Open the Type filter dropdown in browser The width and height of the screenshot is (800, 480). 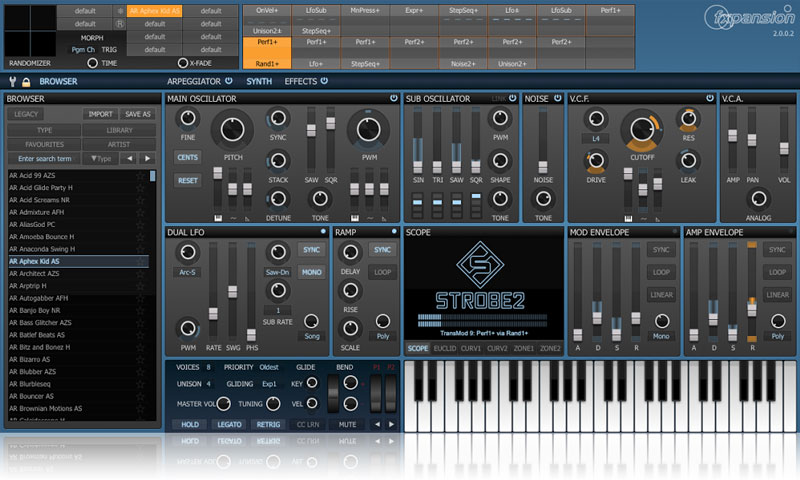(x=102, y=158)
